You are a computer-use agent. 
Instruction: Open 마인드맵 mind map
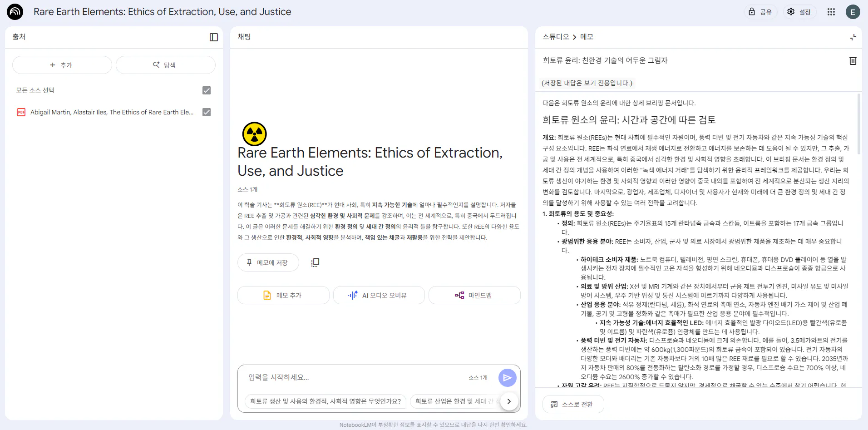pos(474,295)
